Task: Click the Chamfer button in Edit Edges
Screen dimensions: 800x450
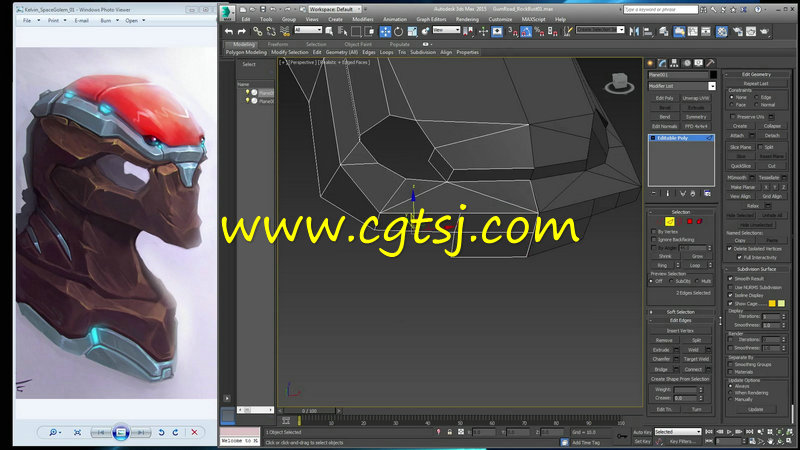Action: coord(661,359)
